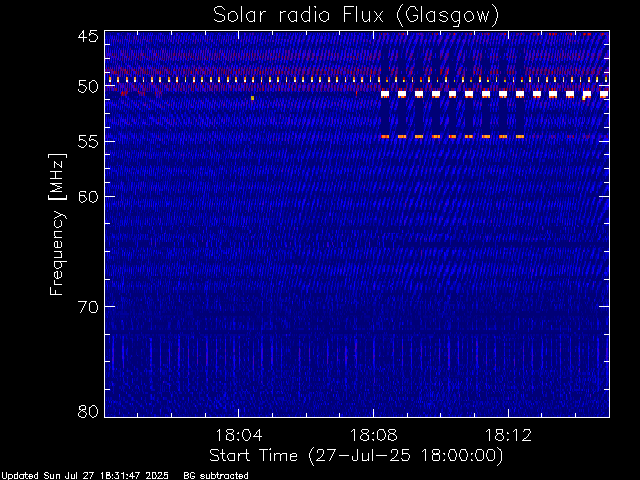The width and height of the screenshot is (640, 480).
Task: Click the 70 MHz frequency tick label
Action: point(88,307)
